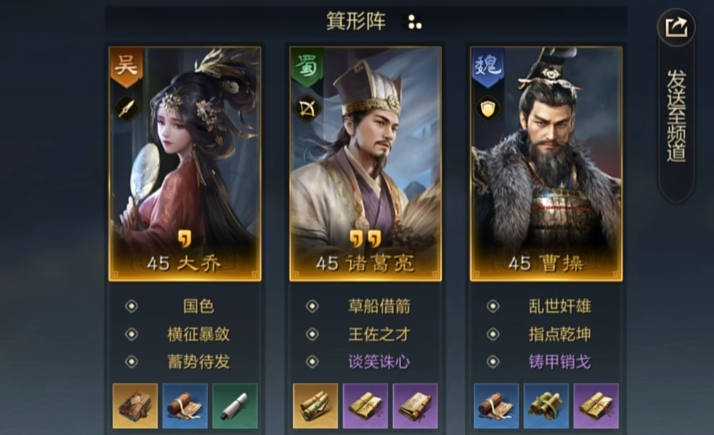This screenshot has height=435, width=714.
Task: Click the purple scroll item under 曹操
Action: click(x=596, y=405)
